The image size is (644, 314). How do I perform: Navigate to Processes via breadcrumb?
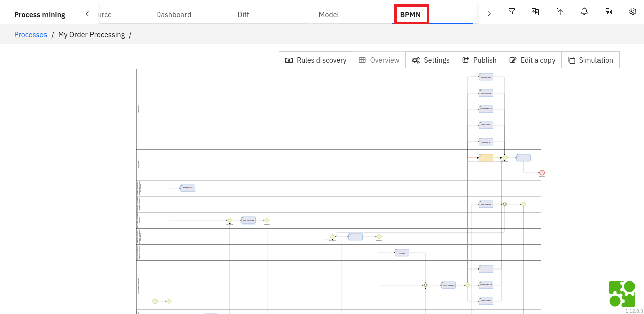click(x=30, y=34)
